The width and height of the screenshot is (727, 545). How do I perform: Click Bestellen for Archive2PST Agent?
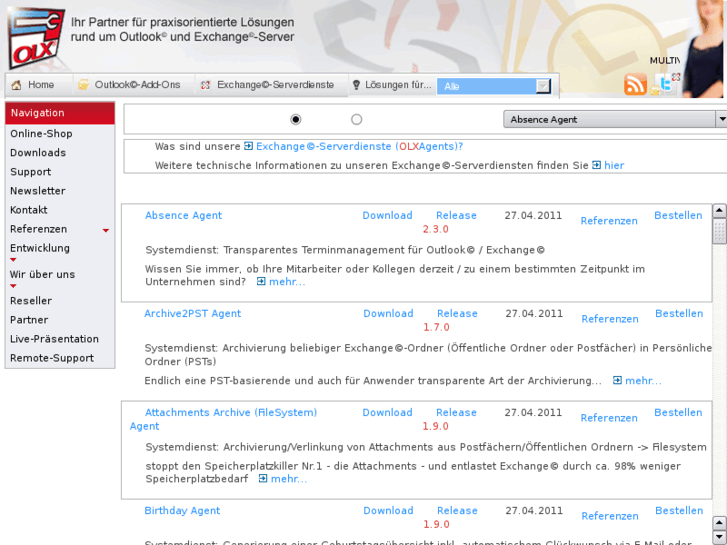pos(679,314)
